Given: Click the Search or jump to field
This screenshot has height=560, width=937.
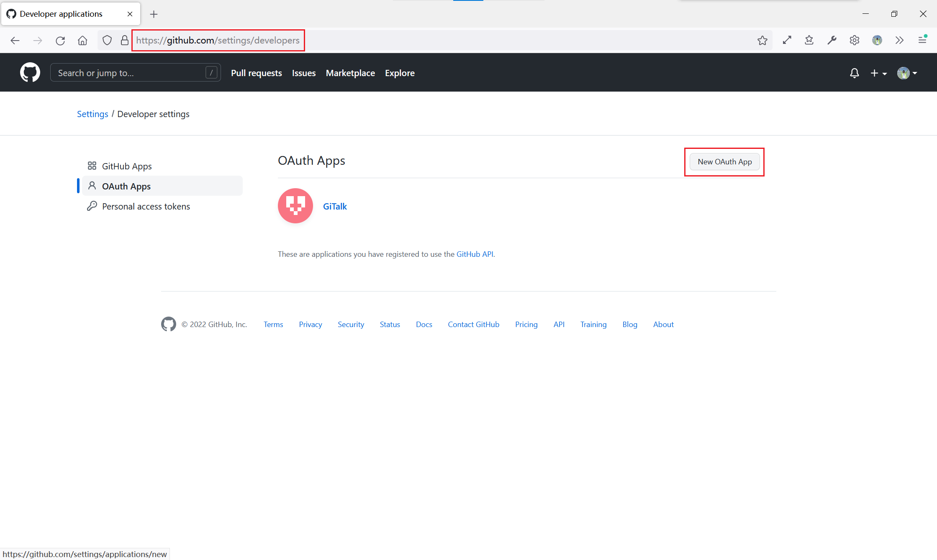Looking at the screenshot, I should pos(130,73).
